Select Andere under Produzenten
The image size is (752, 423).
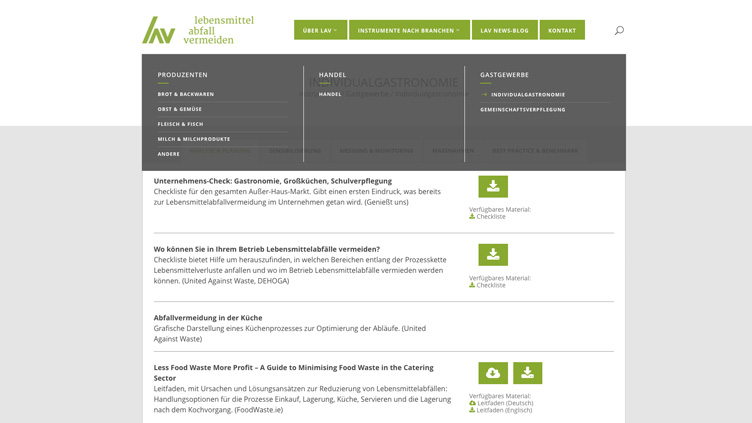tap(168, 154)
